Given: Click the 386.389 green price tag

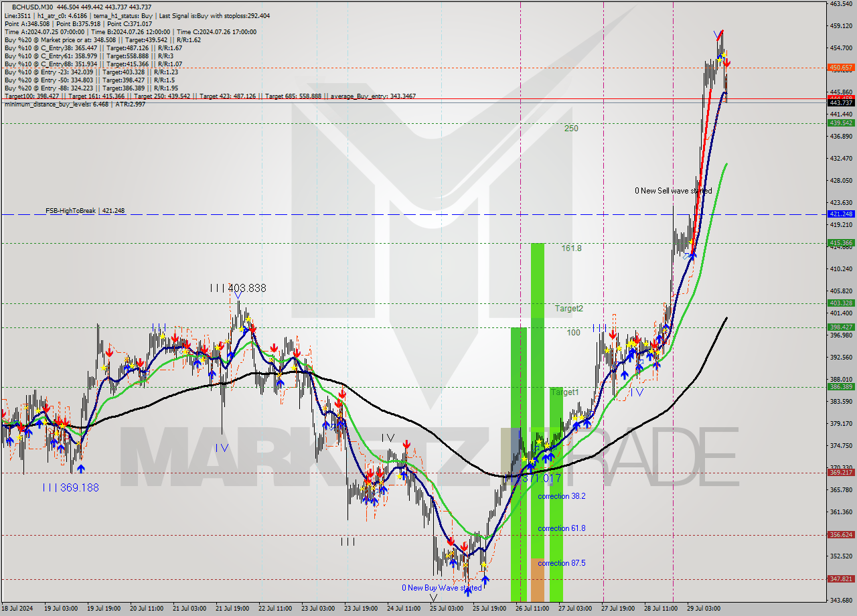Looking at the screenshot, I should click(841, 387).
